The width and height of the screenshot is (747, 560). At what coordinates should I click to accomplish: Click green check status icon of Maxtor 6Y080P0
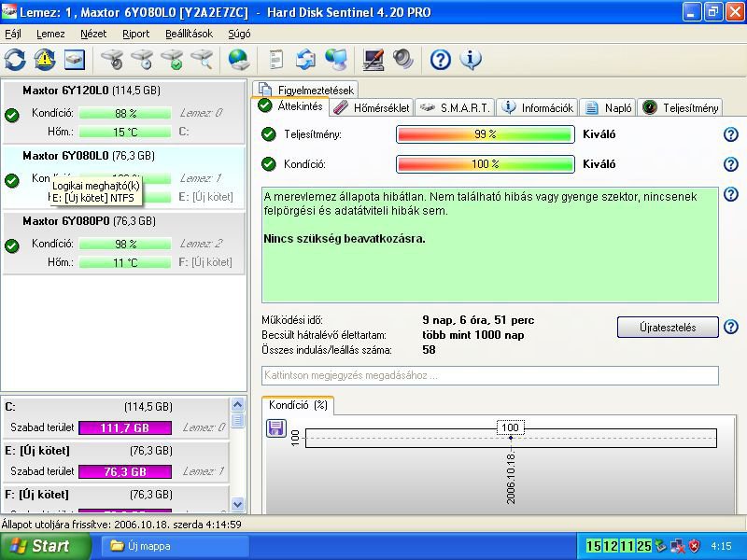[x=12, y=245]
